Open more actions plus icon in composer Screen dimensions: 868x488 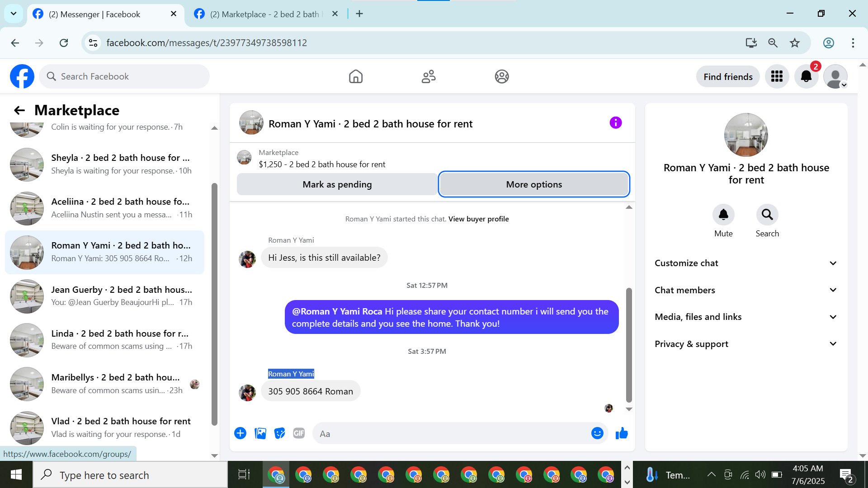point(240,433)
